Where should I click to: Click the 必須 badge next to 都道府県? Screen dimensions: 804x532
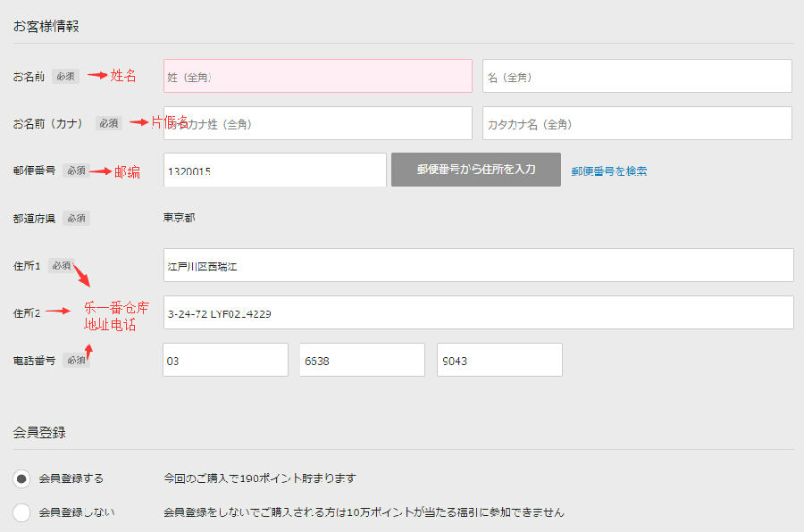point(76,218)
